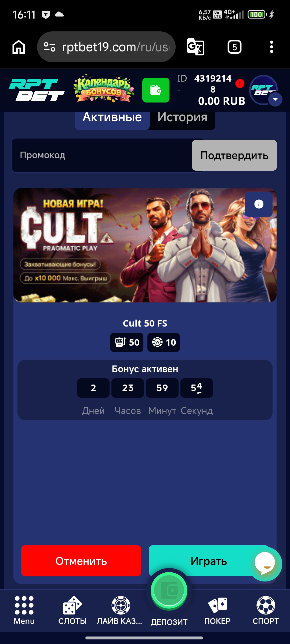The width and height of the screenshot is (290, 644).
Task: Tap the RPT BET logo
Action: point(37,90)
